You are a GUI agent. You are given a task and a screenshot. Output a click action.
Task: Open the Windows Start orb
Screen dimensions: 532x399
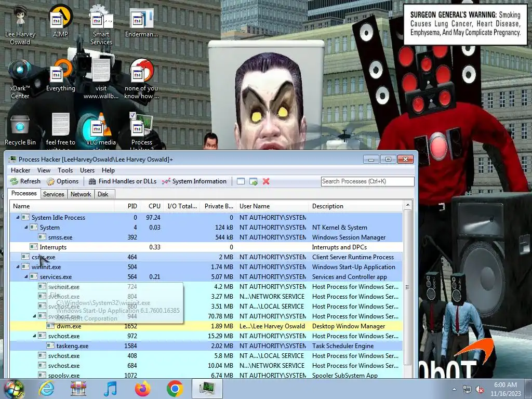(x=14, y=389)
